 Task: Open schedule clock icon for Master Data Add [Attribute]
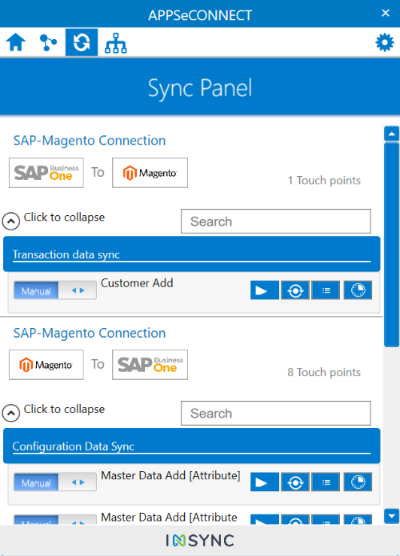coord(358,482)
